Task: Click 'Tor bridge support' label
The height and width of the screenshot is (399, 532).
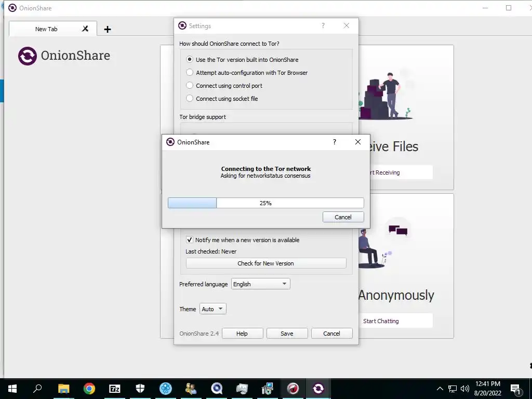Action: 203,117
